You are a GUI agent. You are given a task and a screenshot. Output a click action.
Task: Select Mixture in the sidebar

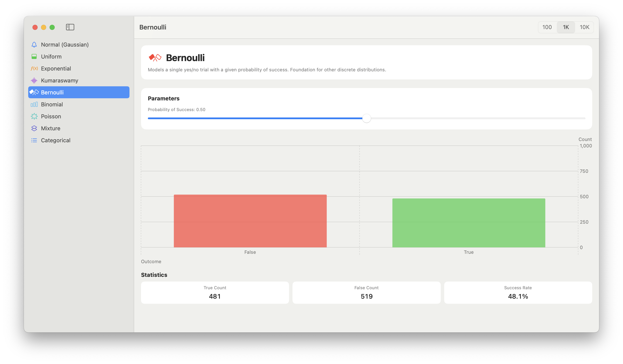pos(51,128)
